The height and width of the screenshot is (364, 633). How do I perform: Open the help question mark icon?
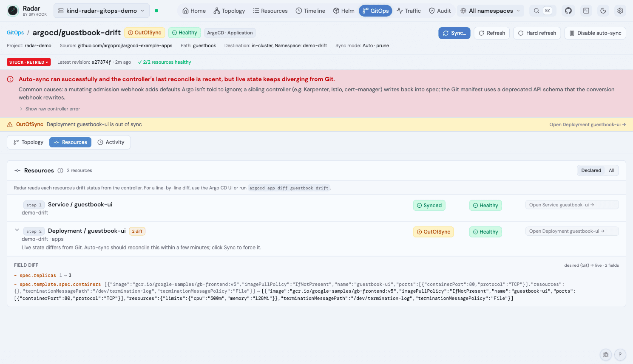[620, 355]
